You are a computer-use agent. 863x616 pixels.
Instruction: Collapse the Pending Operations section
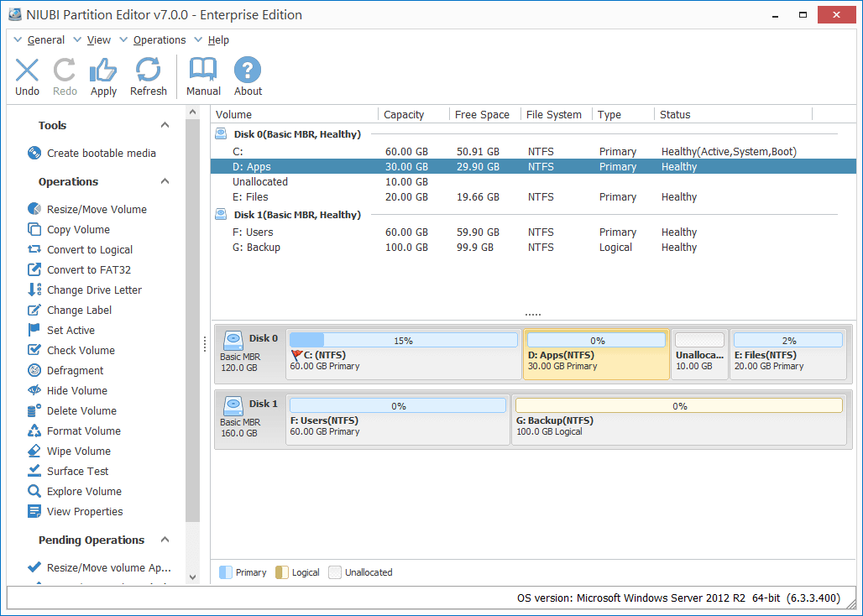[x=165, y=540]
